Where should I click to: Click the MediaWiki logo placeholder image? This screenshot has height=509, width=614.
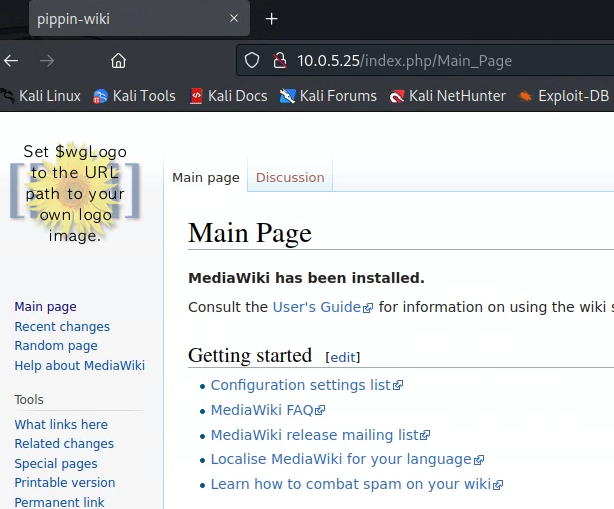pos(75,193)
